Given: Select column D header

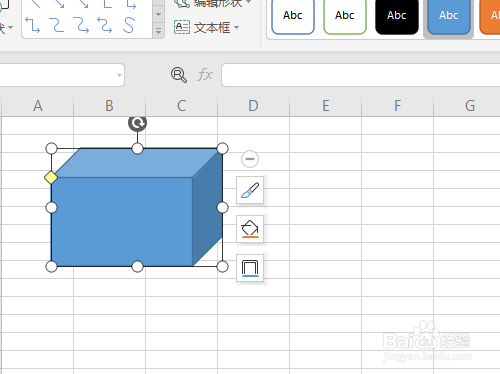Looking at the screenshot, I should [x=253, y=106].
